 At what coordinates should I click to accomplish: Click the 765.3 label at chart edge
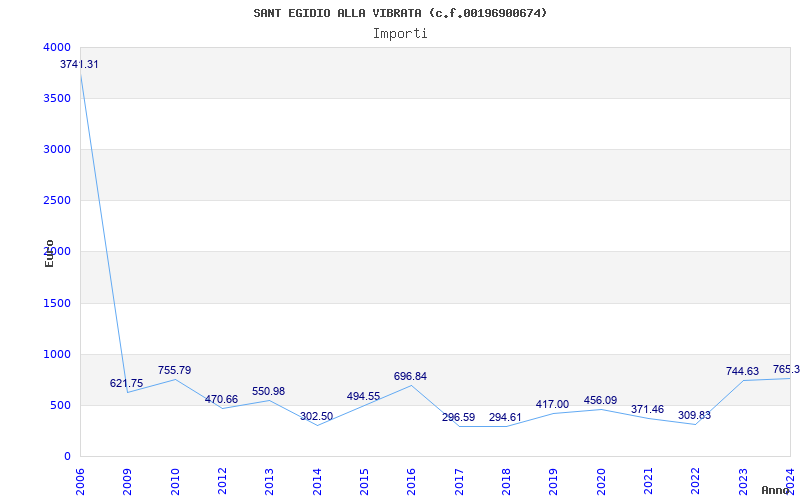pyautogui.click(x=786, y=369)
